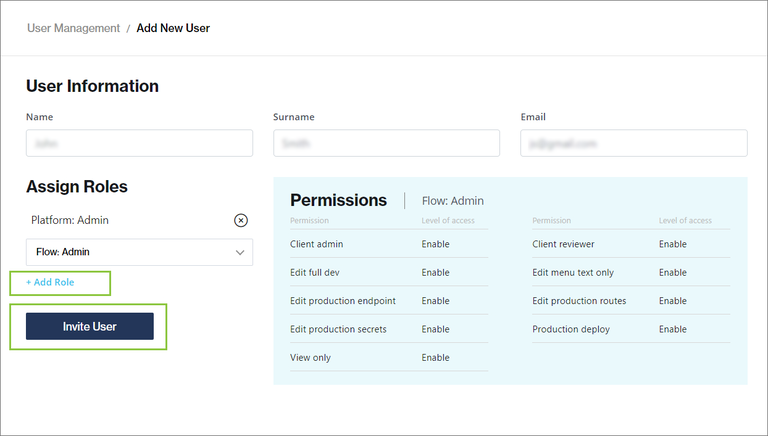768x436 pixels.
Task: Select the Edit full dev permission
Action: pyautogui.click(x=317, y=272)
